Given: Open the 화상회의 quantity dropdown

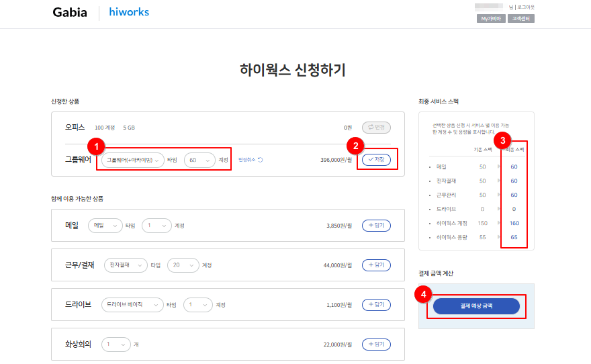Looking at the screenshot, I should [116, 345].
